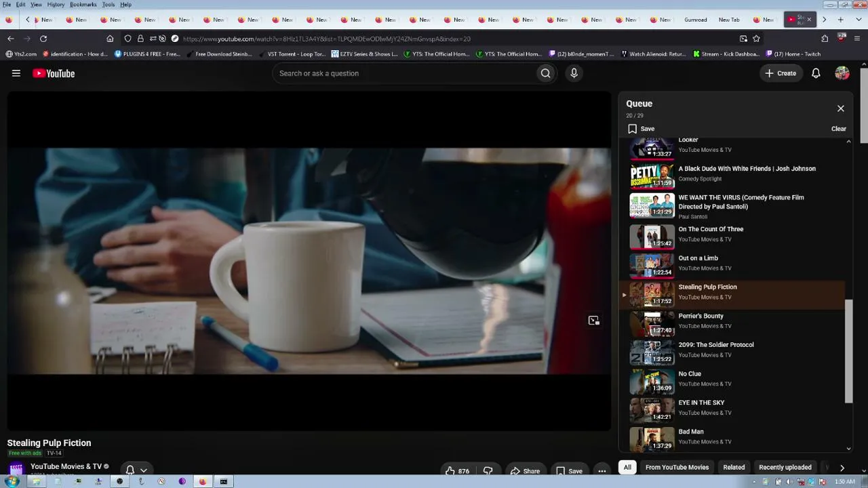
Task: Open the Tools menu
Action: point(108,4)
